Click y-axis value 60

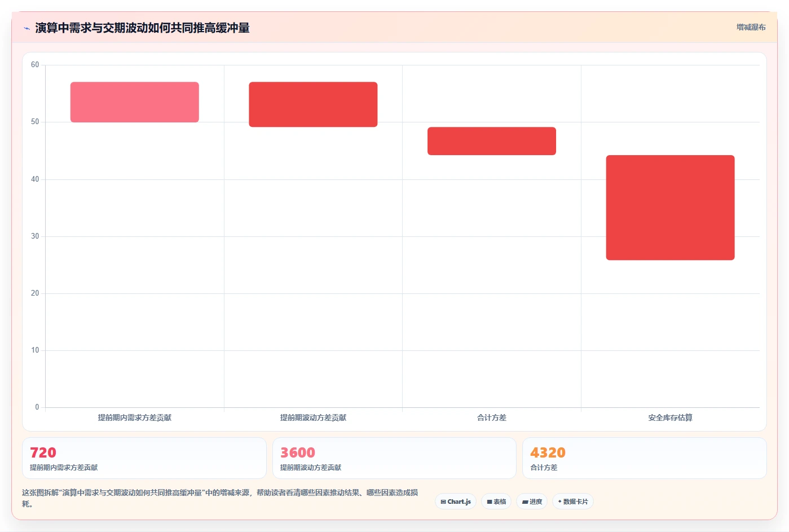click(35, 65)
